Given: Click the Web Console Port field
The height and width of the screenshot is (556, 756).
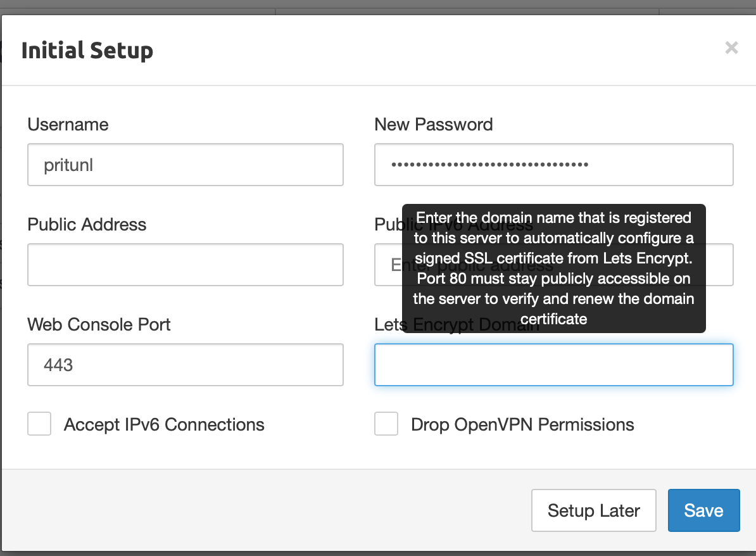Looking at the screenshot, I should pyautogui.click(x=185, y=365).
